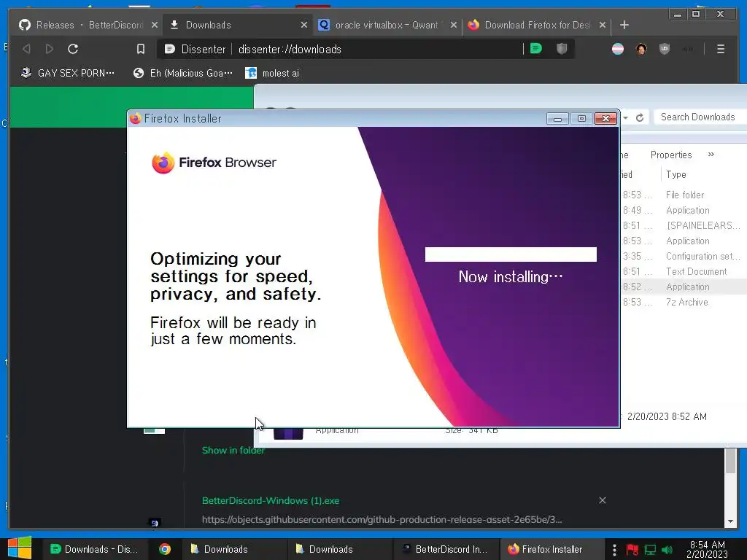The height and width of the screenshot is (560, 747).
Task: Show hidden tray icons
Action: [614, 550]
